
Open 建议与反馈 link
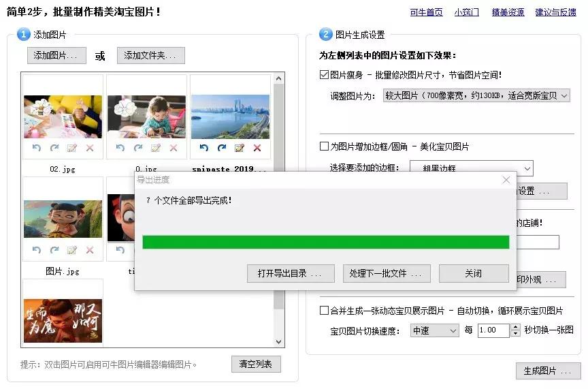tap(556, 12)
